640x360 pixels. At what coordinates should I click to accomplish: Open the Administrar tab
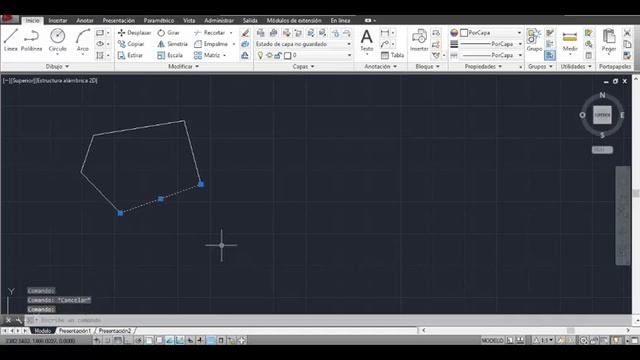tap(219, 20)
